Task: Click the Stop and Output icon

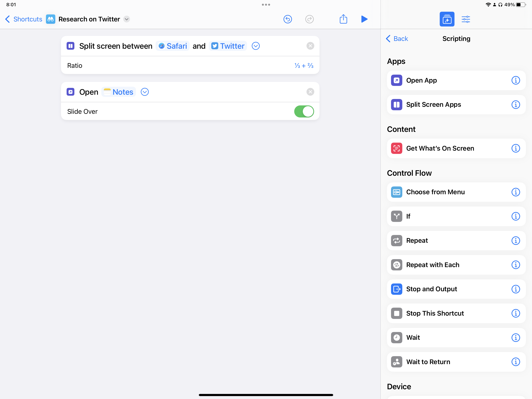Action: click(396, 289)
